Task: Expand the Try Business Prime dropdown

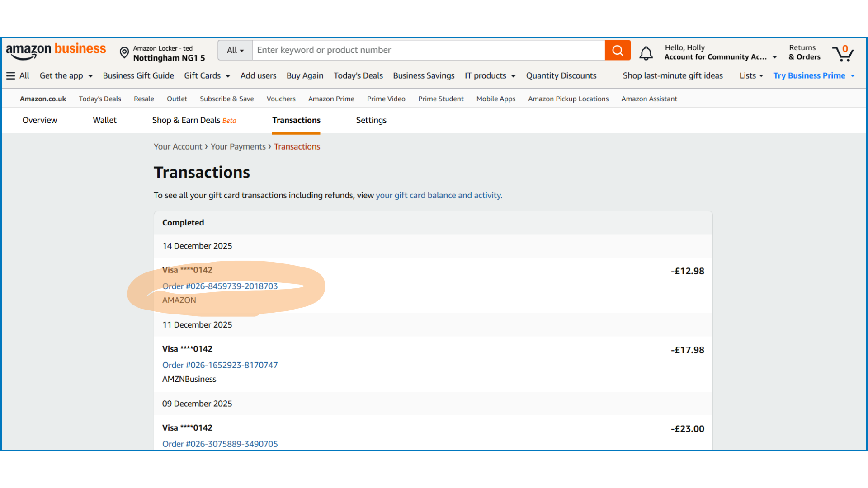Action: [x=814, y=75]
